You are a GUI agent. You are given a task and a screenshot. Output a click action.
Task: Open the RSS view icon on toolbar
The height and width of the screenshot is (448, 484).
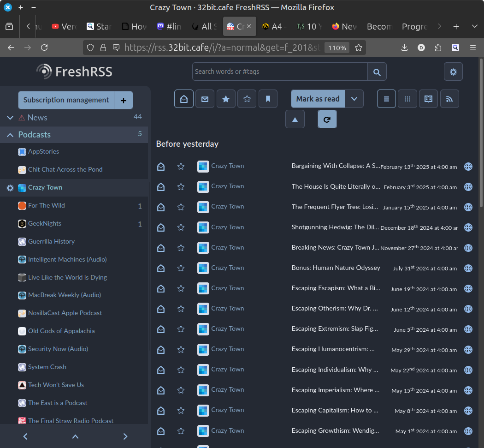click(x=449, y=98)
